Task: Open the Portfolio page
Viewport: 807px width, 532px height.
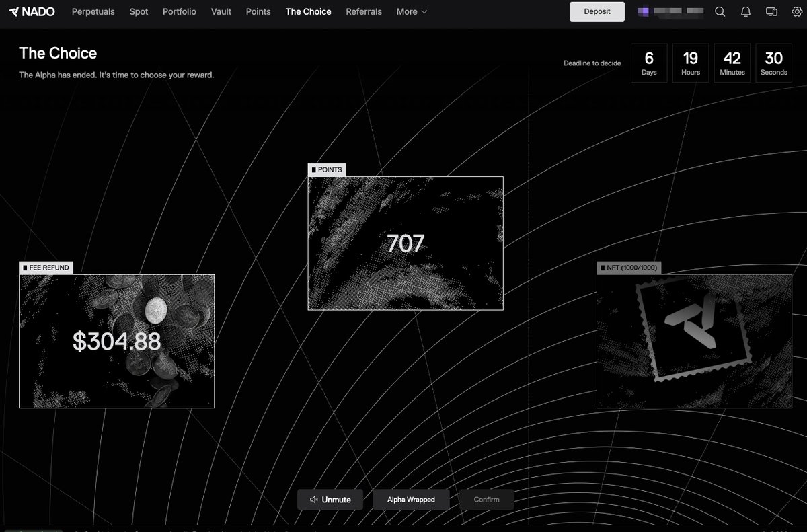Action: pos(180,11)
